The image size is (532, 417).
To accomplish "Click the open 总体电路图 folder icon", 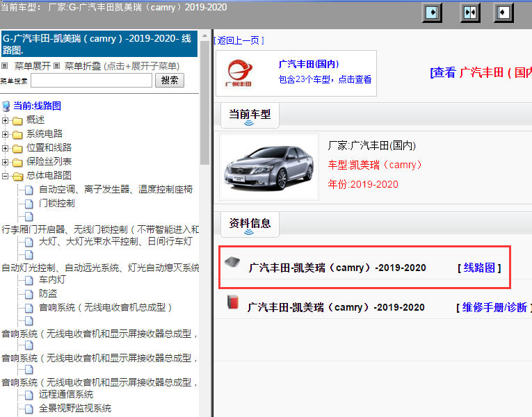I will click(17, 177).
